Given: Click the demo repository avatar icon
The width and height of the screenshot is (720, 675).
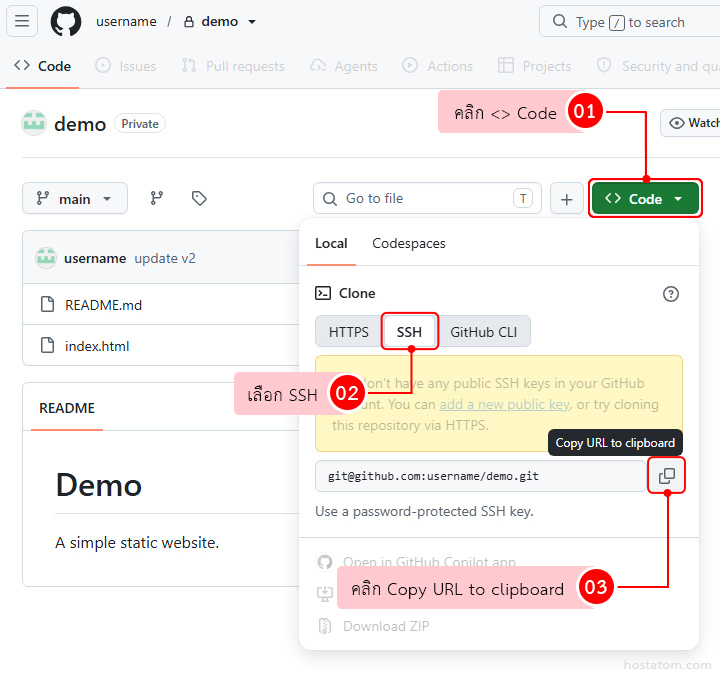Looking at the screenshot, I should point(34,123).
